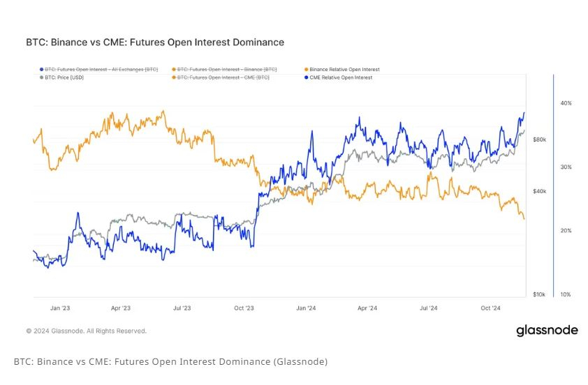The width and height of the screenshot is (588, 385).
Task: Click the blue dot beside All Exchanges legend
Action: pos(41,70)
